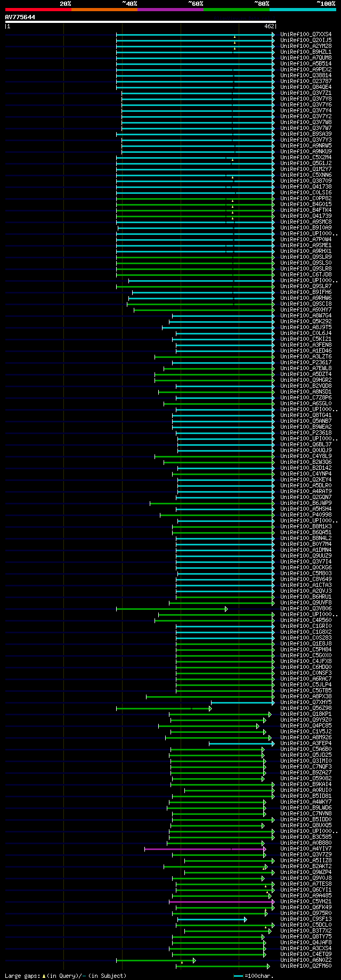Select subject label UniRef100_A9XHY7
The image size is (341, 980).
coord(306,309)
